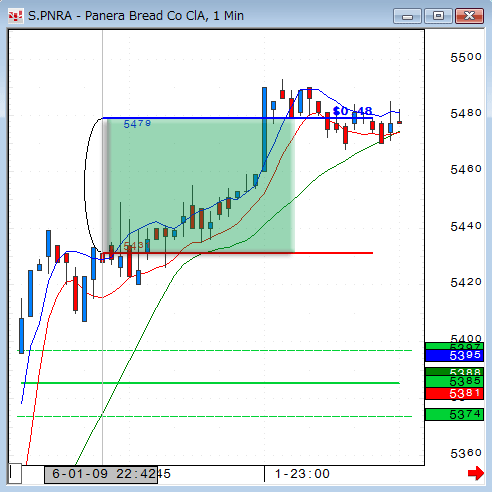Viewport: 492px width, 492px height.
Task: Click the 5360 price scale label
Action: (x=466, y=453)
